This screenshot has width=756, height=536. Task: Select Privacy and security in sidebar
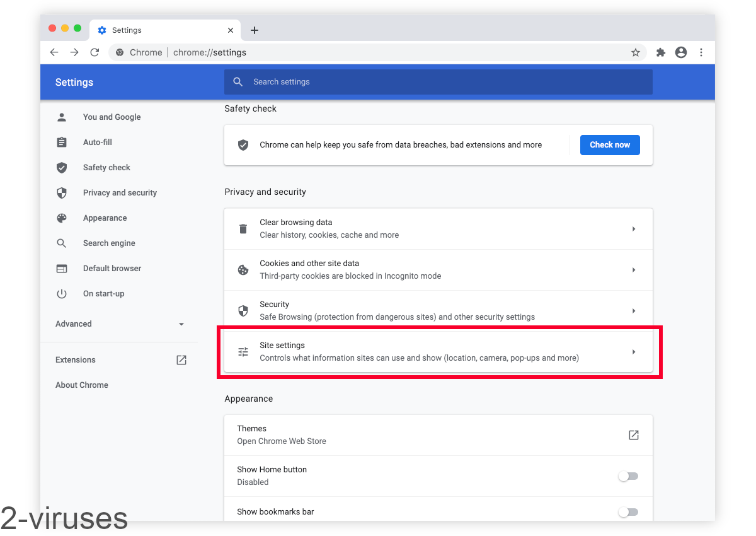click(120, 193)
